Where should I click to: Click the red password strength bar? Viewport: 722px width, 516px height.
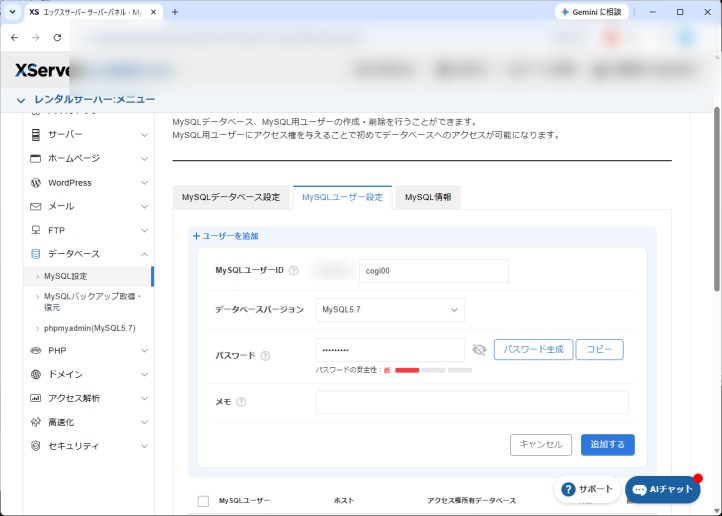(407, 370)
